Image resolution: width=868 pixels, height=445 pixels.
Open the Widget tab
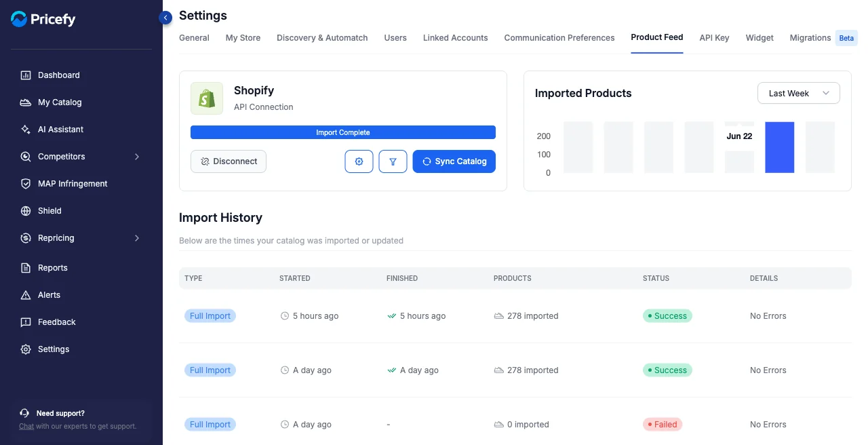[x=759, y=38]
